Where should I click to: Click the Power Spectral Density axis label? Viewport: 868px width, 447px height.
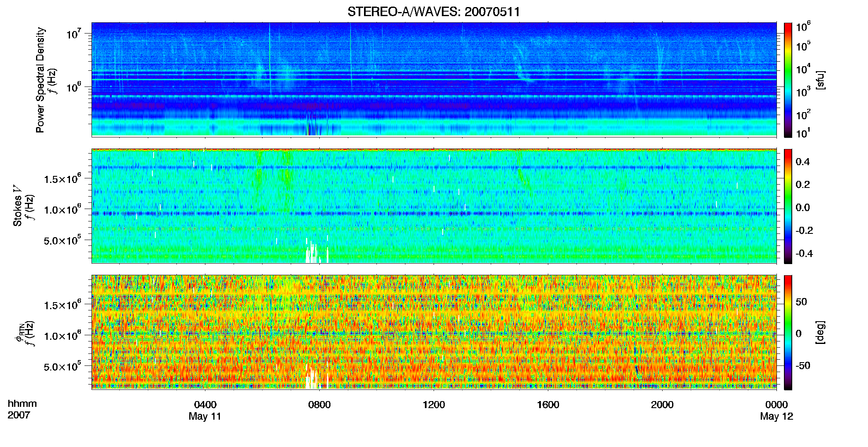pyautogui.click(x=40, y=80)
